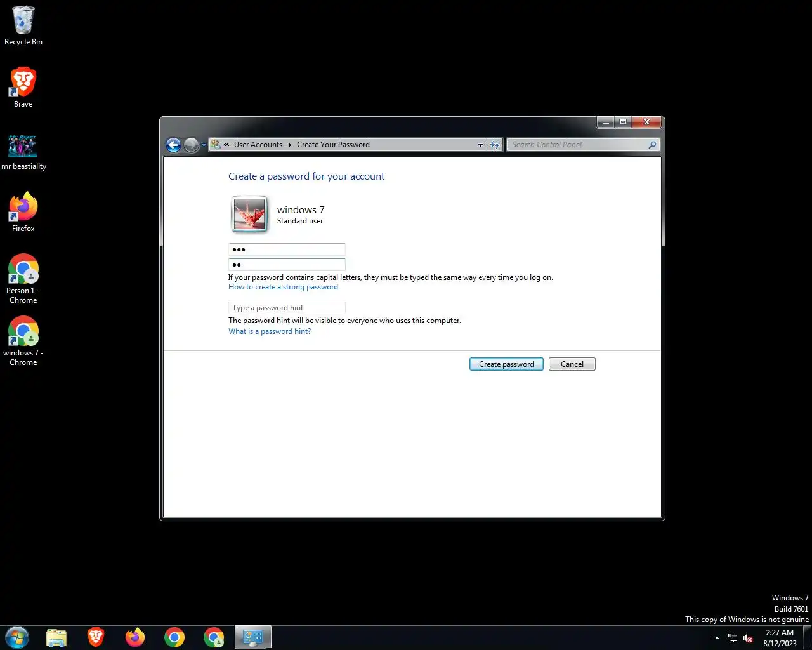Open the Recycle Bin desktop icon
The height and width of the screenshot is (650, 812).
[x=23, y=26]
